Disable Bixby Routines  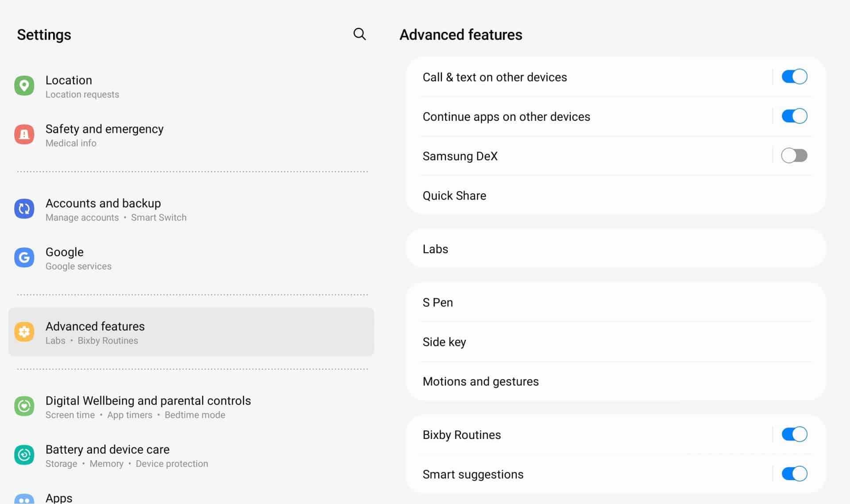(794, 434)
